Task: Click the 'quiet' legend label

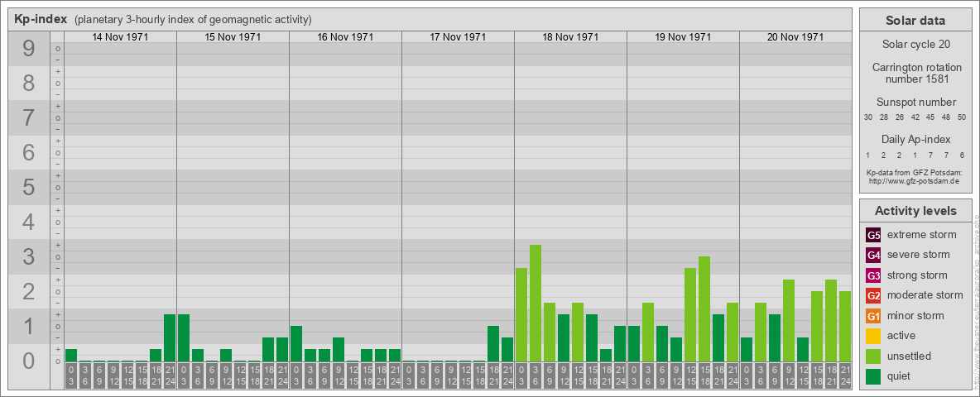Action: click(900, 376)
